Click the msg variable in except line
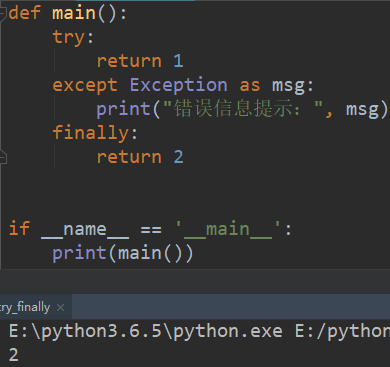The width and height of the screenshot is (390, 367). click(288, 85)
